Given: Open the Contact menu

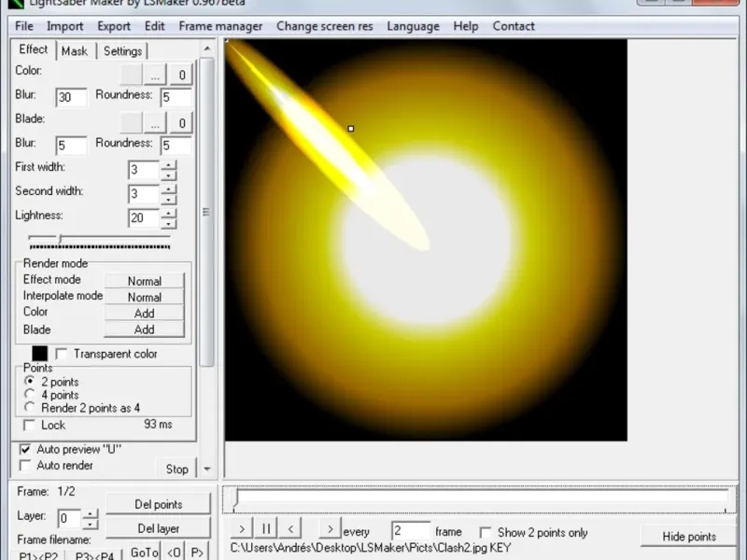Looking at the screenshot, I should point(514,26).
